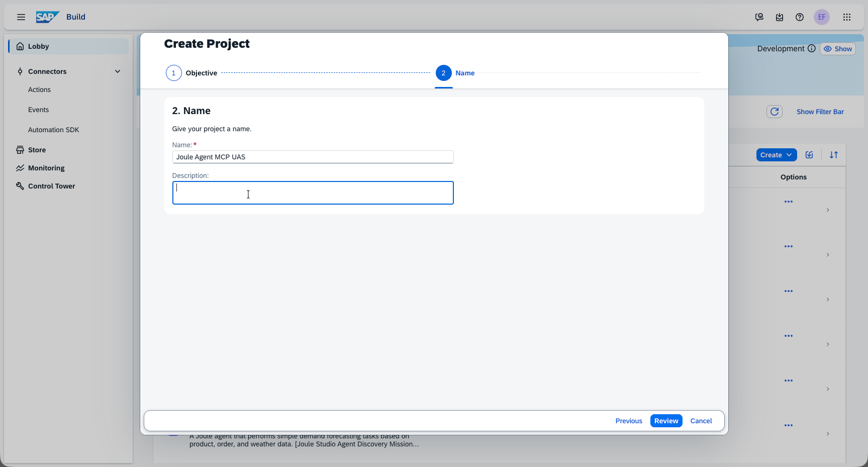Expand first project row chevron
Screen dimensions: 868x467
click(828, 210)
